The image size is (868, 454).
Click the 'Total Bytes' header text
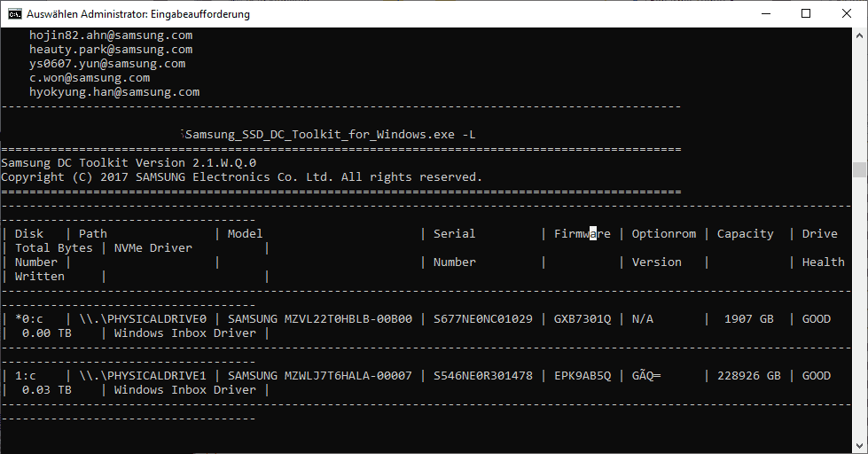(54, 248)
